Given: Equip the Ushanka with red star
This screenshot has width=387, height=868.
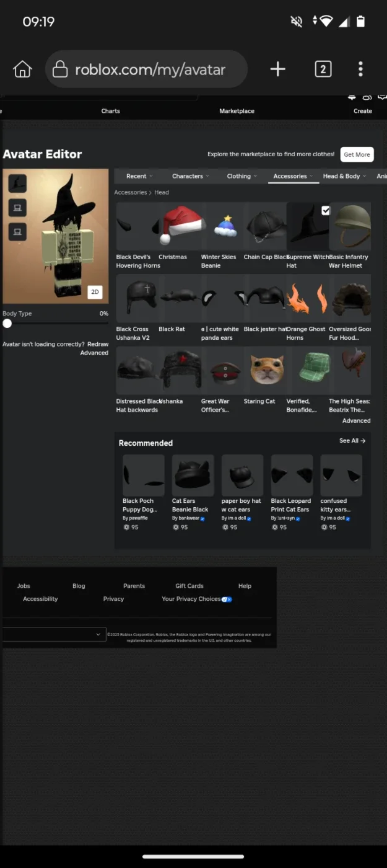Looking at the screenshot, I should [180, 370].
